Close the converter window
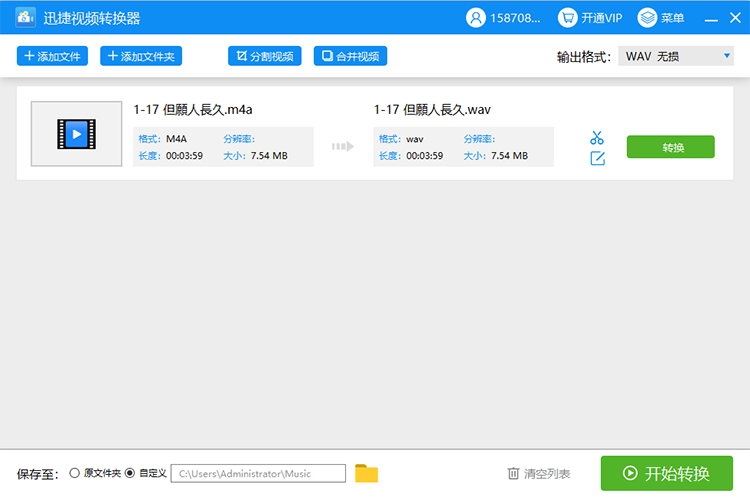The height and width of the screenshot is (497, 750). pyautogui.click(x=735, y=18)
